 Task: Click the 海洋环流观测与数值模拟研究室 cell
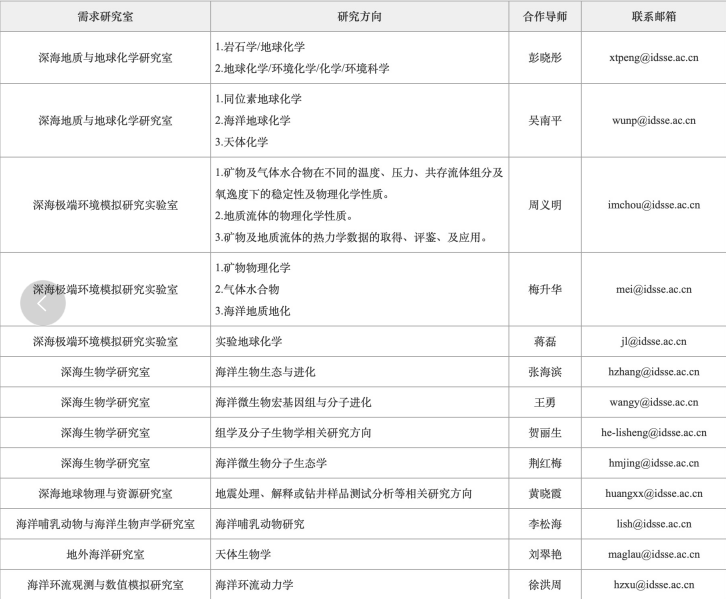(x=106, y=585)
